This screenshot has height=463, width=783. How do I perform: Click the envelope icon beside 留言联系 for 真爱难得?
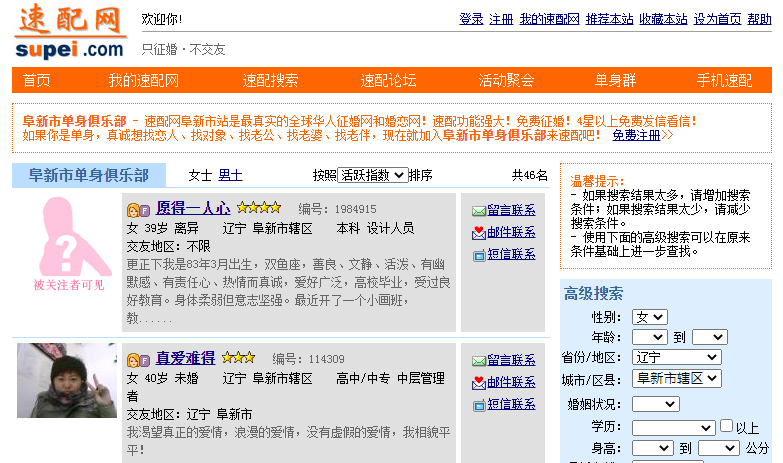479,361
